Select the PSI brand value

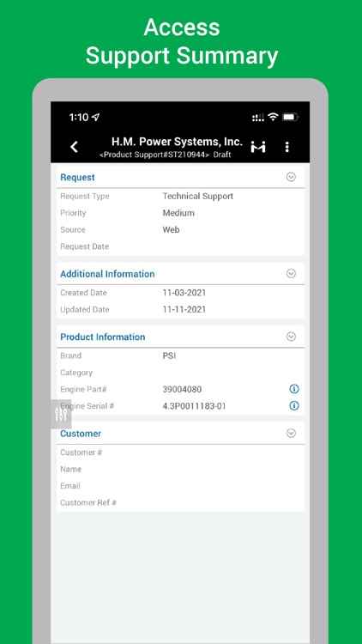click(169, 356)
